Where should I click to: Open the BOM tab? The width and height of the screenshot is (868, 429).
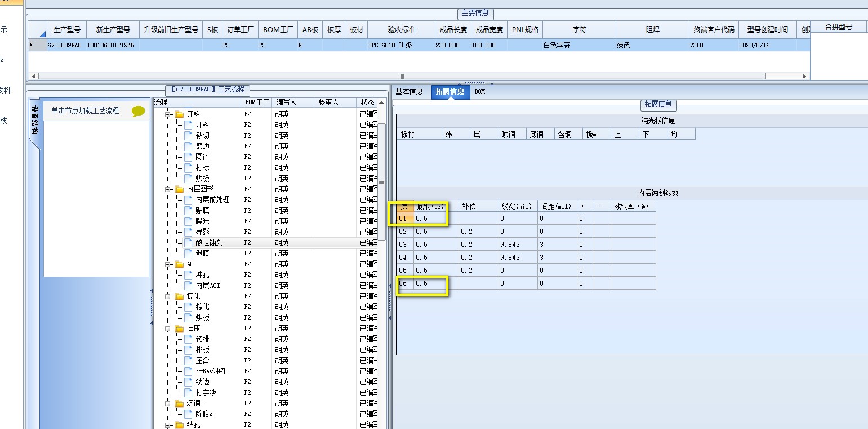tap(479, 92)
